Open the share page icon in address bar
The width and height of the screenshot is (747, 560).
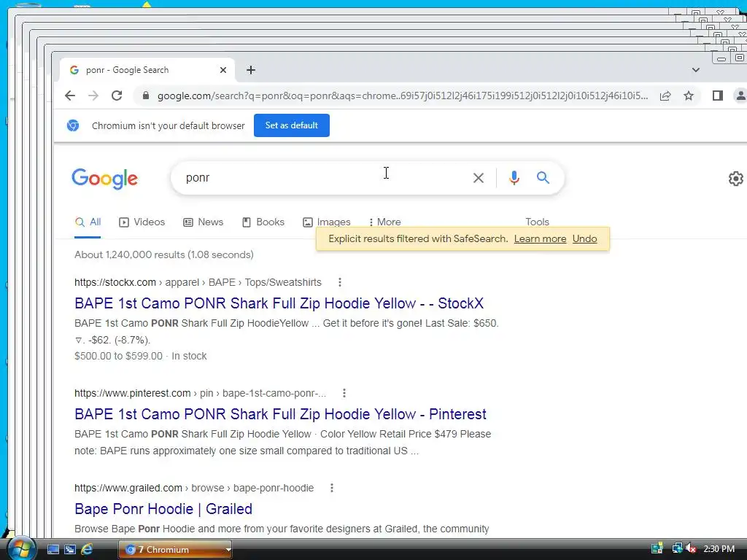coord(665,96)
